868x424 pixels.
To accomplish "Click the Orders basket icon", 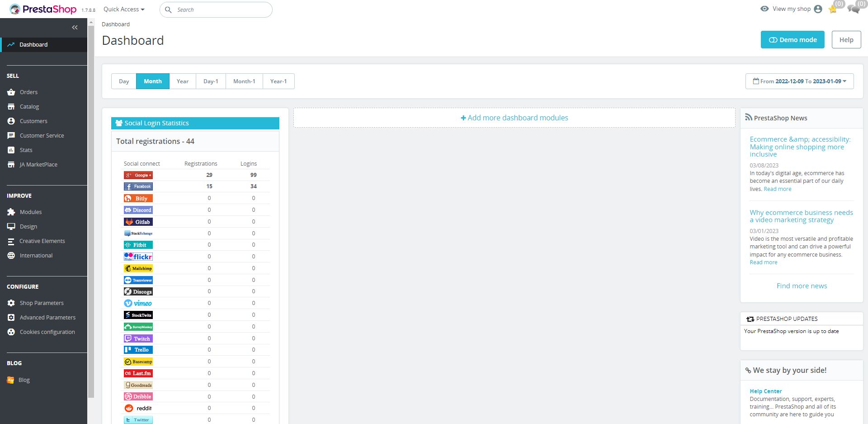I will point(11,92).
